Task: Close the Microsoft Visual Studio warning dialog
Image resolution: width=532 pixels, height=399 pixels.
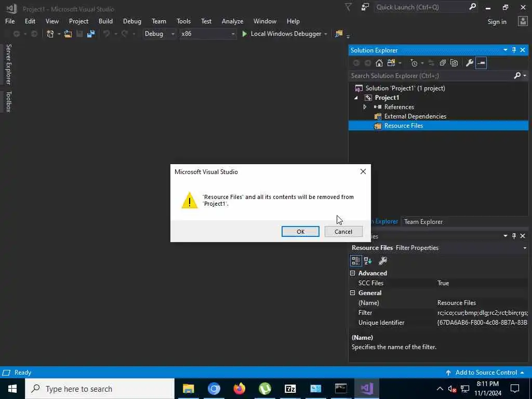Action: click(363, 171)
